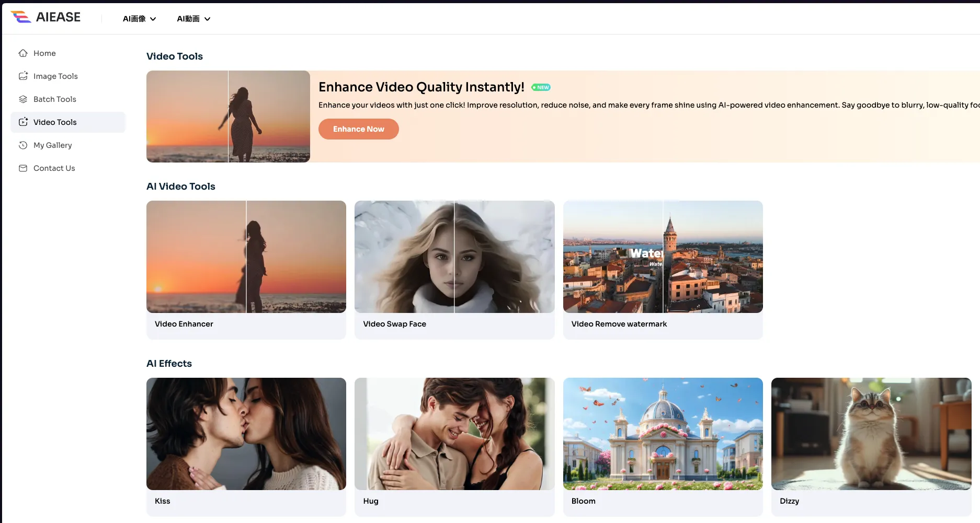Pick the Dizzy cat effect thumbnail
This screenshot has height=523, width=980.
[x=871, y=434]
